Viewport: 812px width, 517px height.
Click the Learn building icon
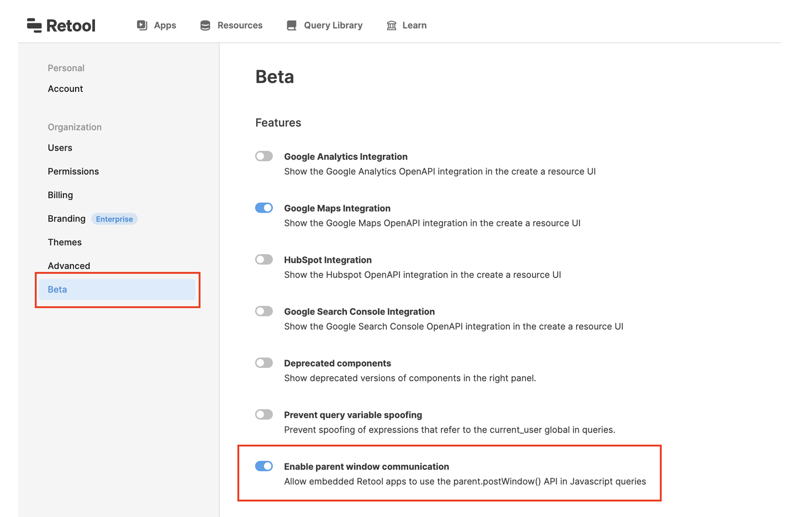[x=392, y=25]
